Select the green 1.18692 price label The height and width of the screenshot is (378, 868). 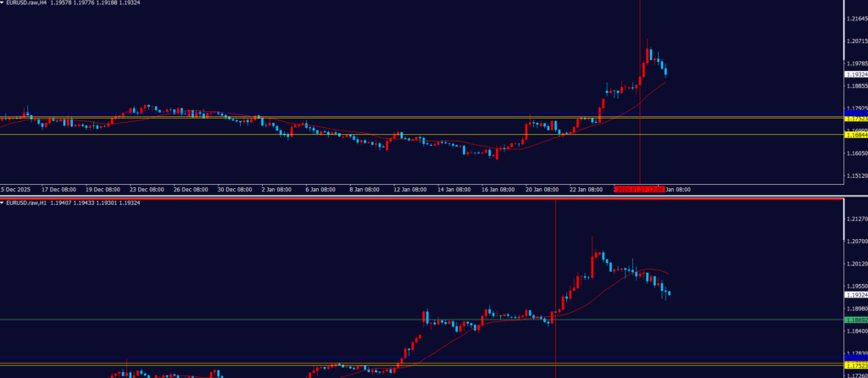coord(855,320)
